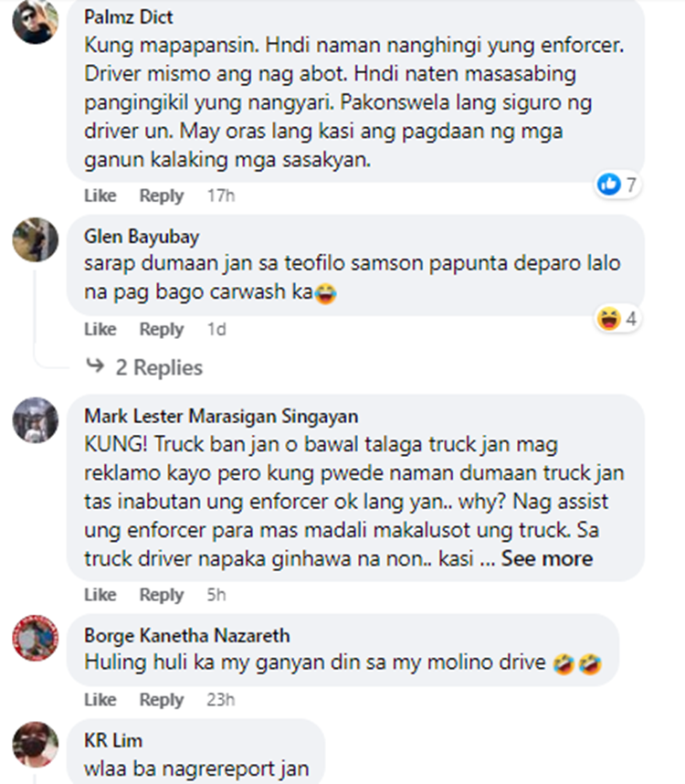Click the 17h timestamp on Palmz Dict's comment

pos(221,196)
